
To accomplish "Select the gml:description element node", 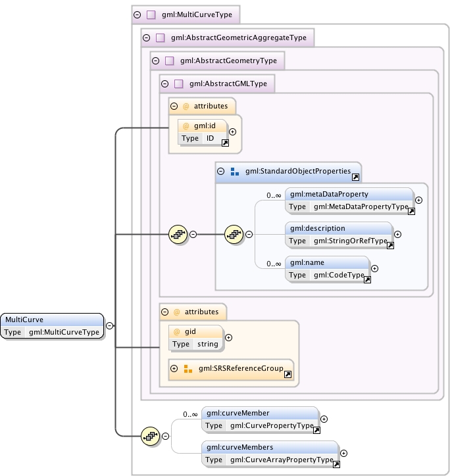I will [339, 234].
